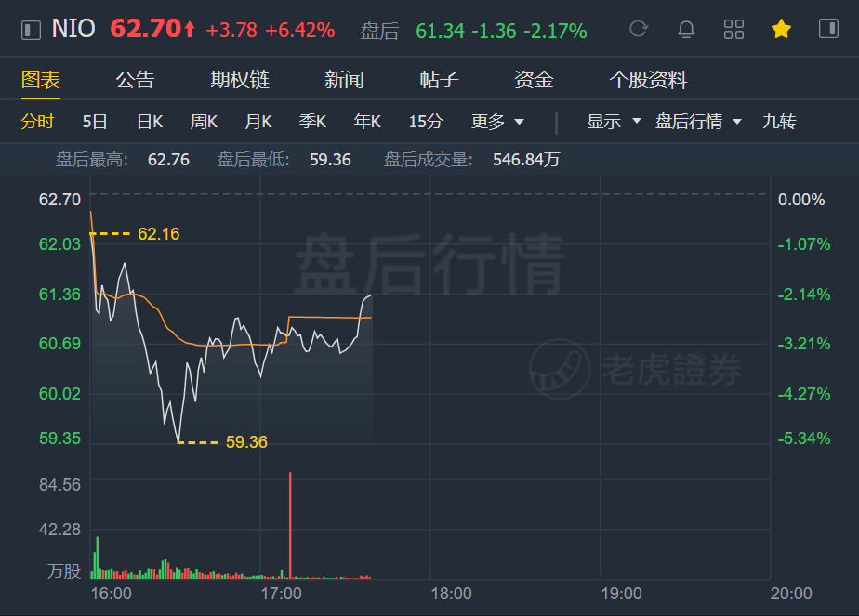The image size is (859, 616).
Task: Enable the 九转 indicator
Action: 779,121
